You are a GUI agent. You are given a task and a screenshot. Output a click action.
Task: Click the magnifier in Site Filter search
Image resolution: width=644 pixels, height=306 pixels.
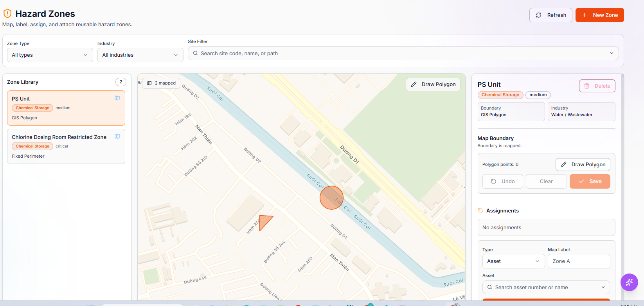195,53
